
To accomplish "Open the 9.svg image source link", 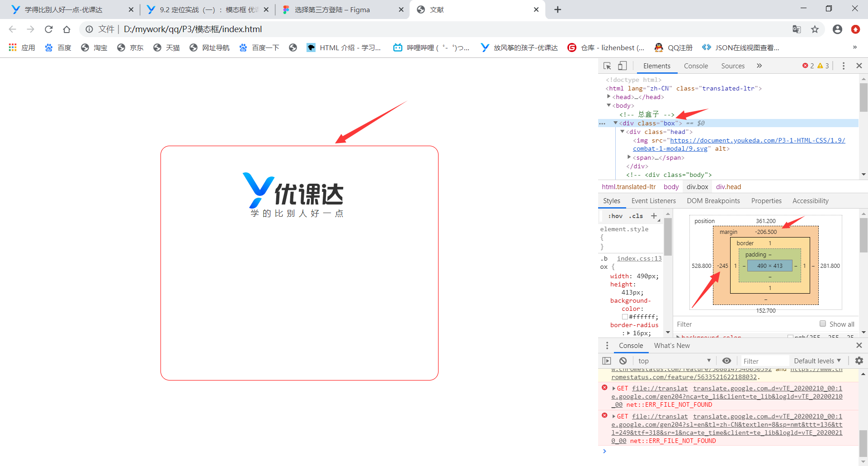I will pos(739,144).
